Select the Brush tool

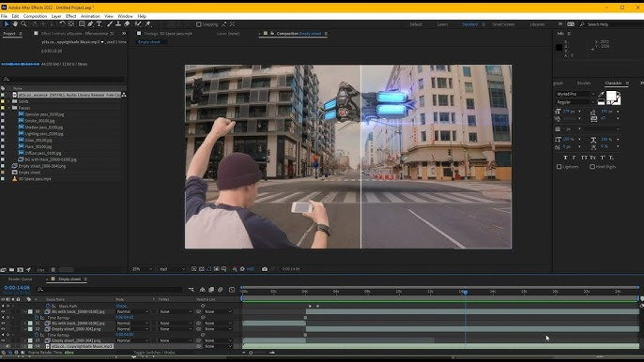[x=110, y=24]
